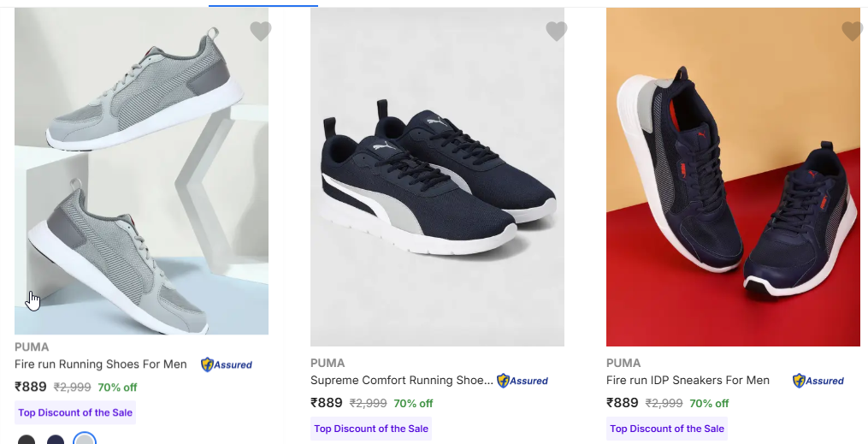Wishlist the grey Fire run Running Shoes
This screenshot has width=868, height=444.
click(x=261, y=32)
